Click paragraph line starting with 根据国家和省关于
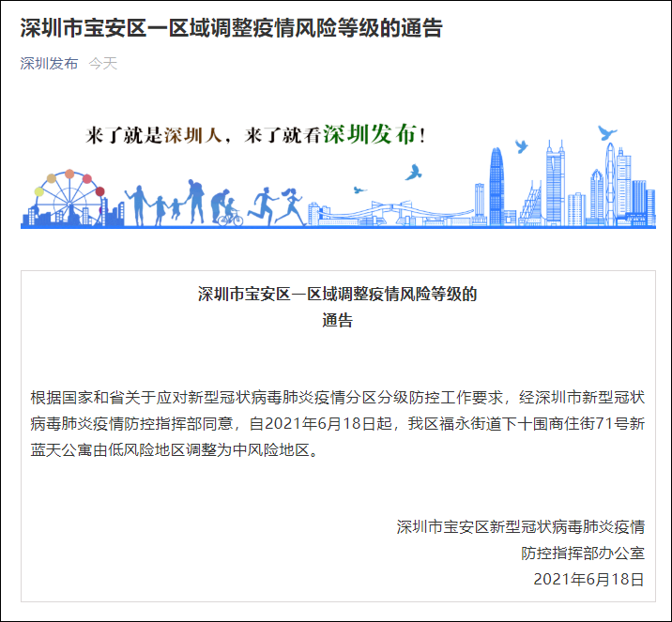672x622 pixels. pos(338,398)
